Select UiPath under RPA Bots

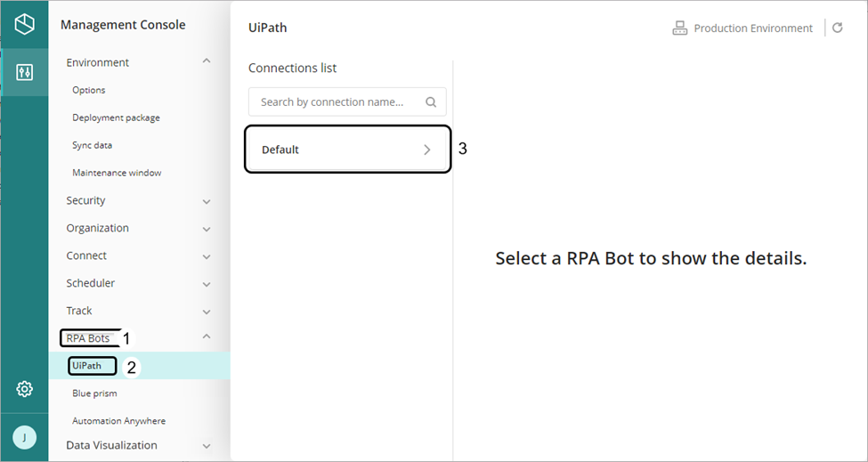coord(87,366)
